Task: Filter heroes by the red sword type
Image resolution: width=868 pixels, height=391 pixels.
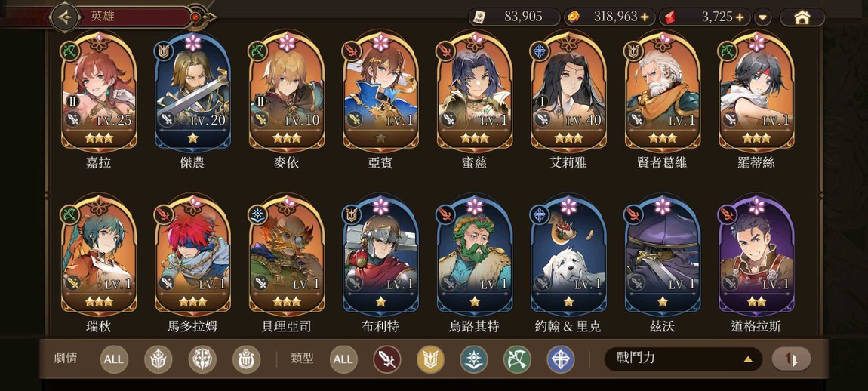Action: pyautogui.click(x=386, y=359)
